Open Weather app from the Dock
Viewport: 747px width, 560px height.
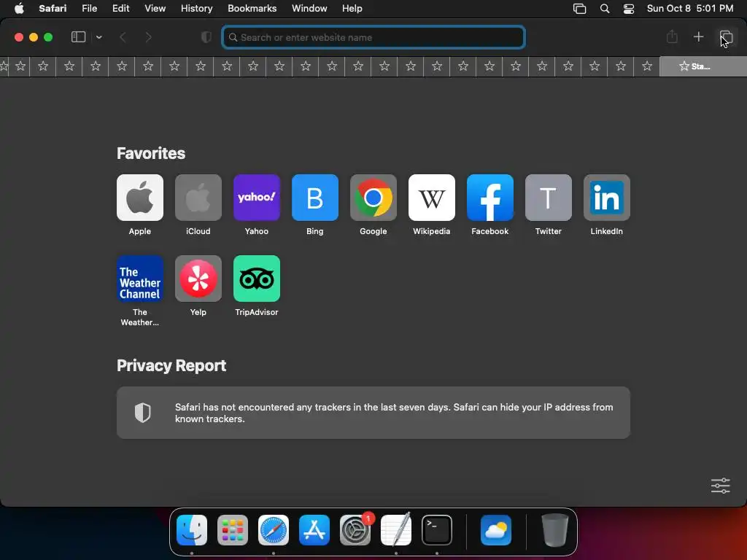coord(496,530)
